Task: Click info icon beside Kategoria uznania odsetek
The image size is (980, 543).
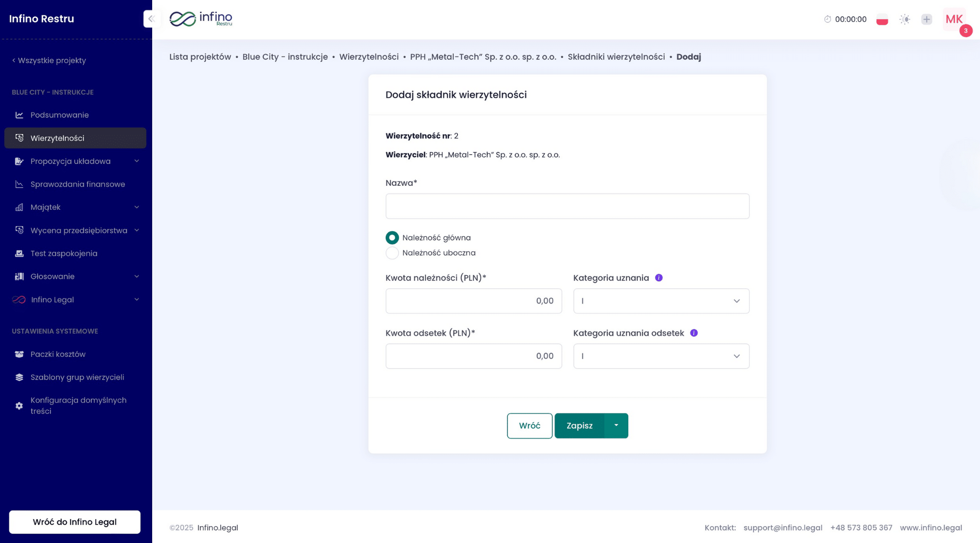Action: tap(694, 333)
